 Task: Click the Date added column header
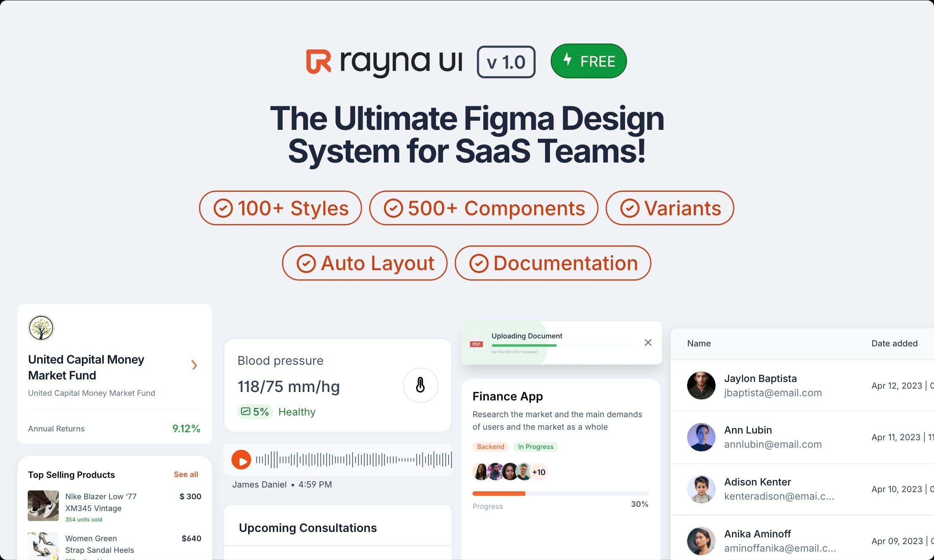(x=894, y=343)
